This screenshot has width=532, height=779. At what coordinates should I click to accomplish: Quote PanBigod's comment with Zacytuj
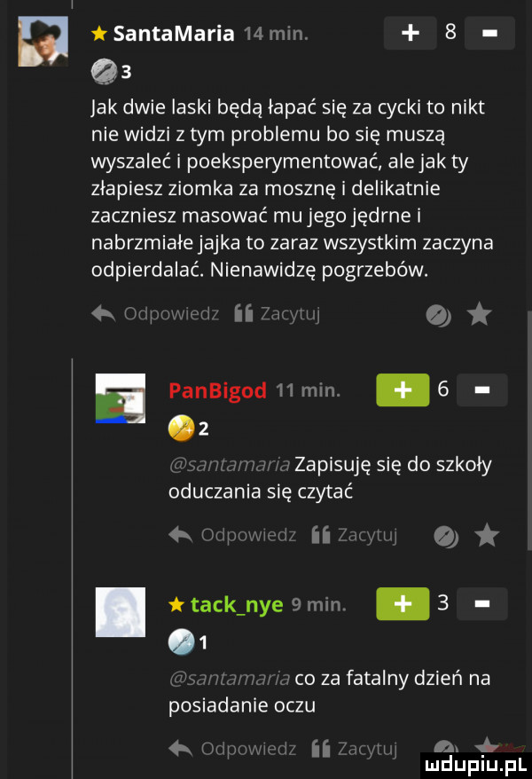coord(355,535)
